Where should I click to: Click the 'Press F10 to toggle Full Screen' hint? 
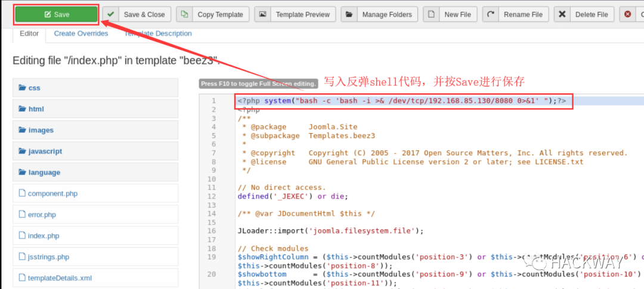pyautogui.click(x=258, y=84)
